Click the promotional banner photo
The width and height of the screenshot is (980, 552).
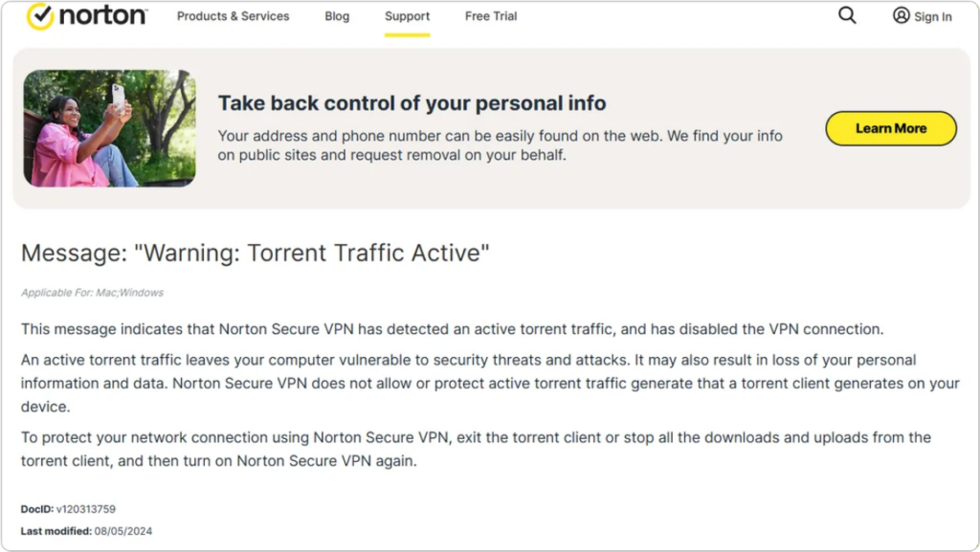[108, 127]
